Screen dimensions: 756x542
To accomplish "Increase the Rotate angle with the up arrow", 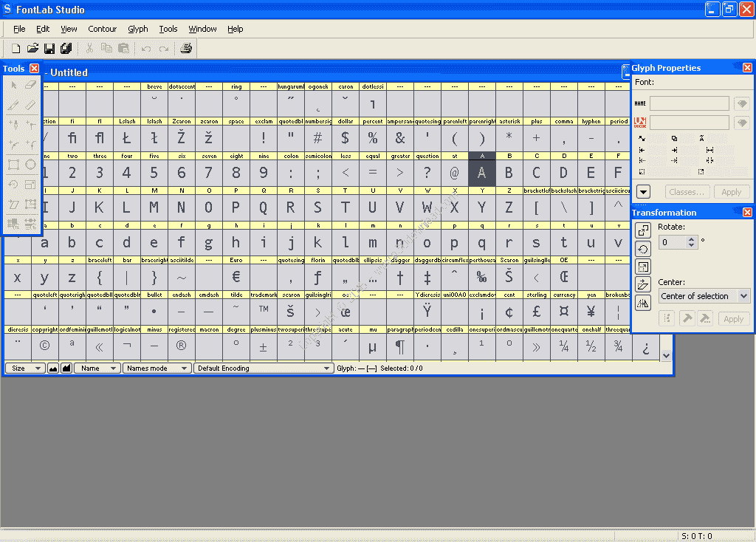I will pos(691,239).
